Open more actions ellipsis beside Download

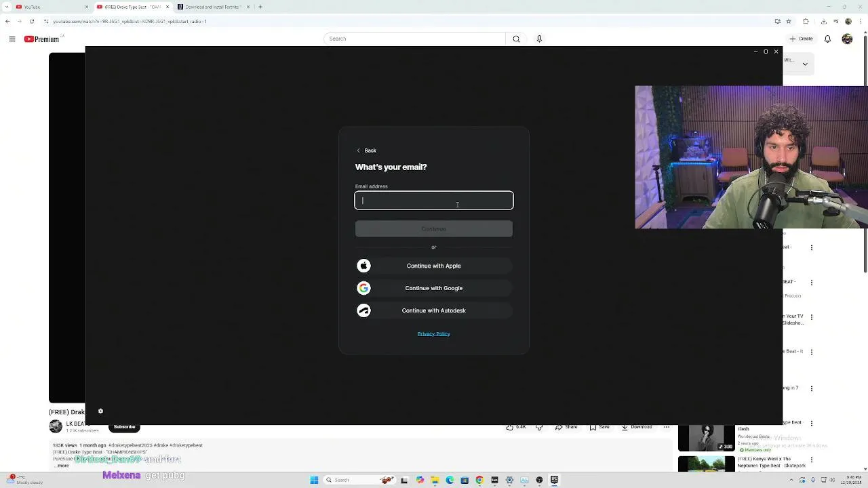pyautogui.click(x=667, y=427)
